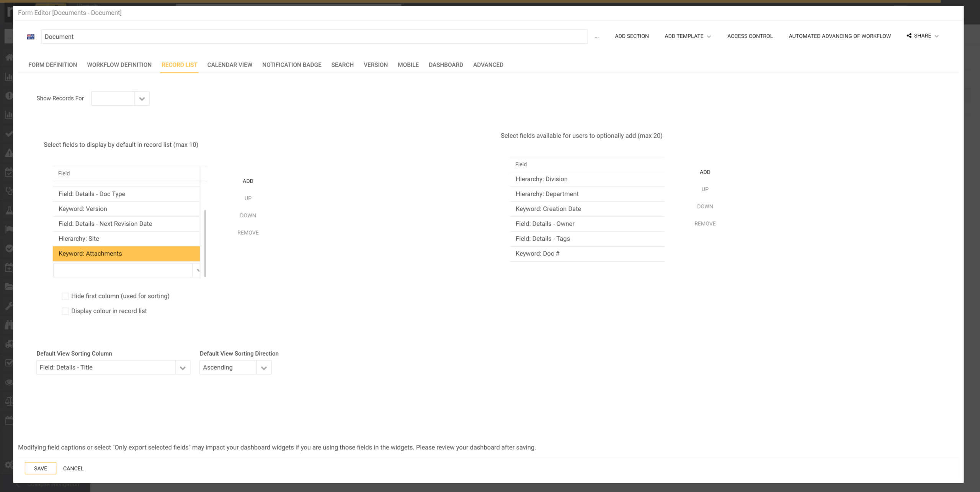
Task: Click the wrench icon in the sidebar
Action: click(x=10, y=305)
